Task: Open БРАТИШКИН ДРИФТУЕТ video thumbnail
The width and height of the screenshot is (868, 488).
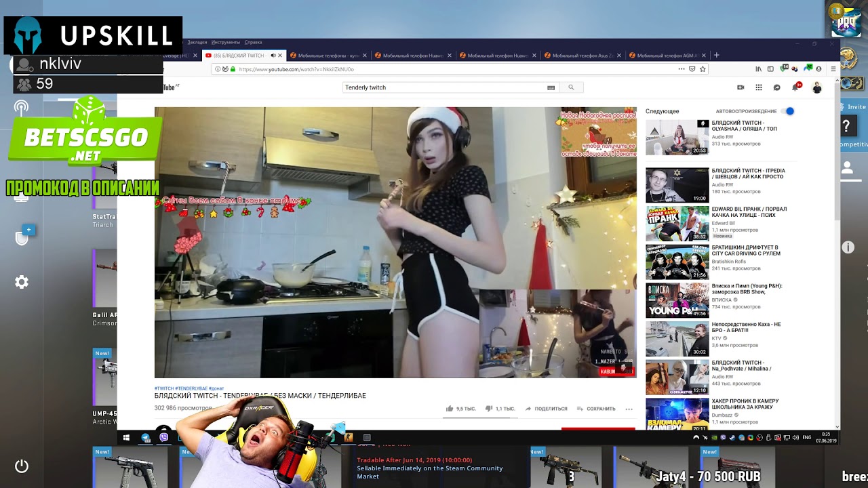Action: [x=677, y=262]
